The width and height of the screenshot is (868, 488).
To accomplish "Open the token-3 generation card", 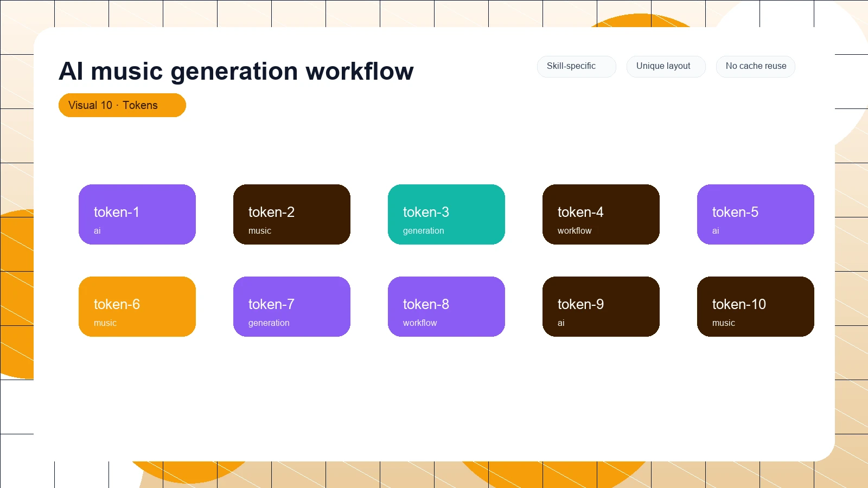I will click(446, 214).
